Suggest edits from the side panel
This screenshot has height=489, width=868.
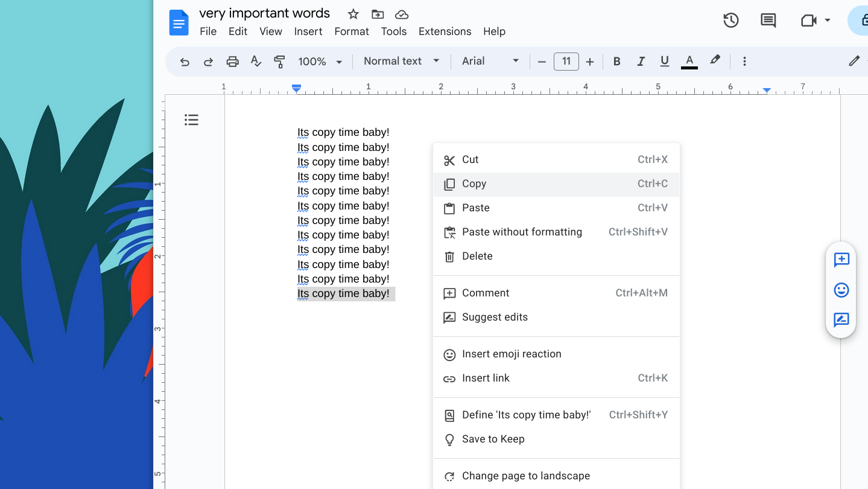(x=841, y=320)
